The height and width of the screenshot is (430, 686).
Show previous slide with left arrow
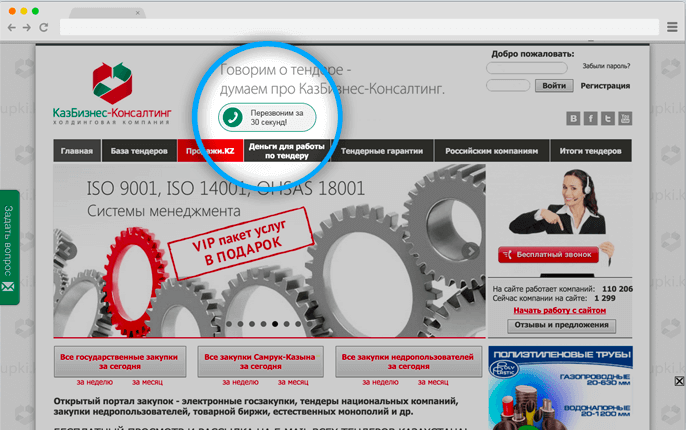68,251
